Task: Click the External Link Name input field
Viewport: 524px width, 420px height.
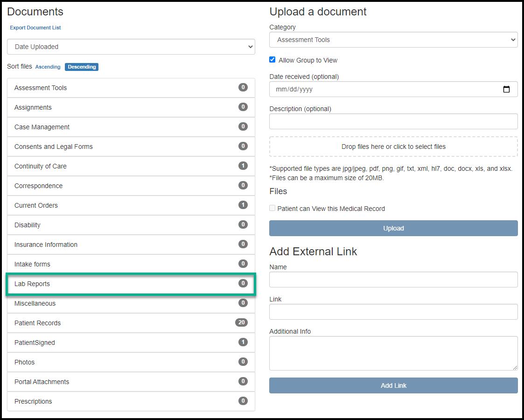Action: tap(393, 280)
